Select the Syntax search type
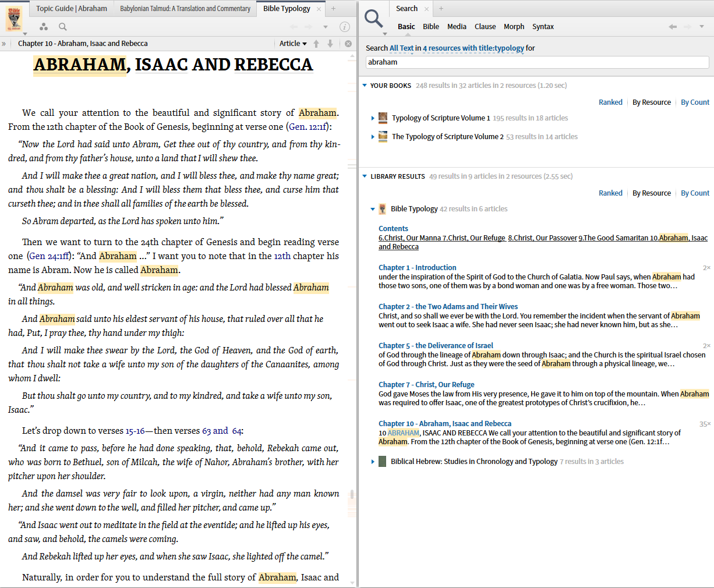The width and height of the screenshot is (714, 588). coord(543,27)
